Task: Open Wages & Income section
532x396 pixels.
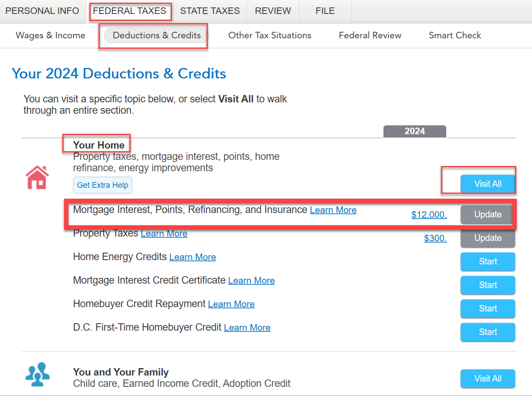Action: [51, 35]
